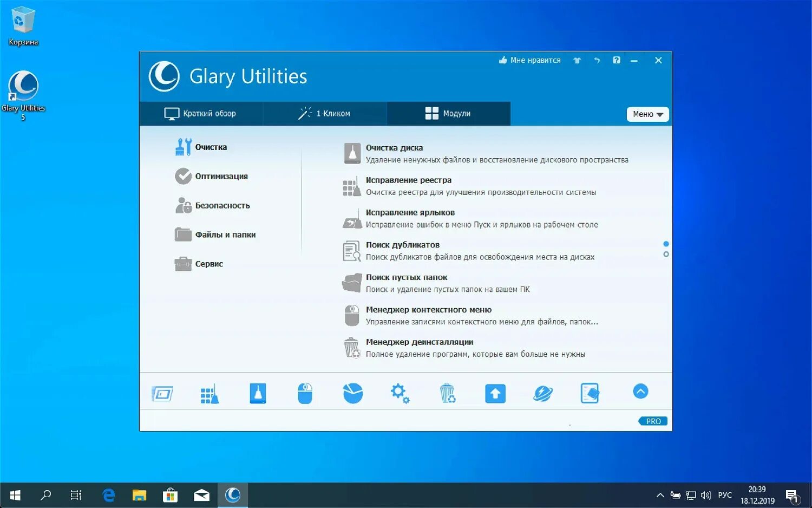Click the Glary Utilities logo in header
The width and height of the screenshot is (812, 508).
pyautogui.click(x=164, y=76)
